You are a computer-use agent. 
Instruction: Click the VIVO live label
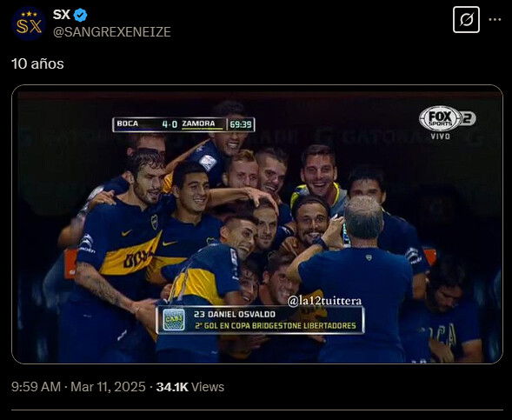(441, 137)
